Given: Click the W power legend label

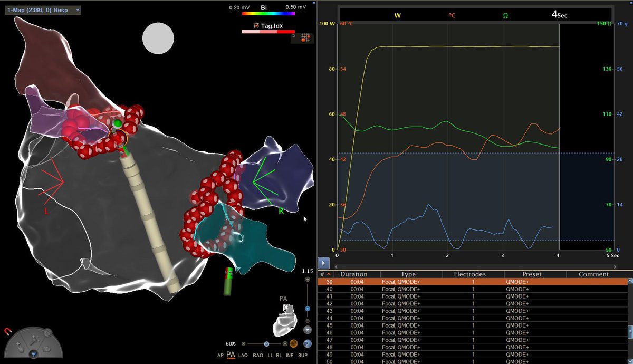Looking at the screenshot, I should [397, 15].
